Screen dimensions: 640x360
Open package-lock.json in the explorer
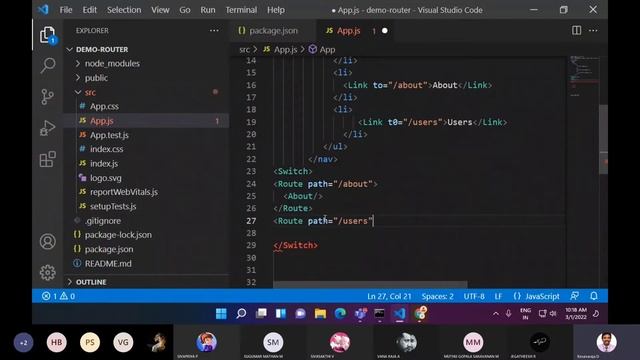pos(118,235)
